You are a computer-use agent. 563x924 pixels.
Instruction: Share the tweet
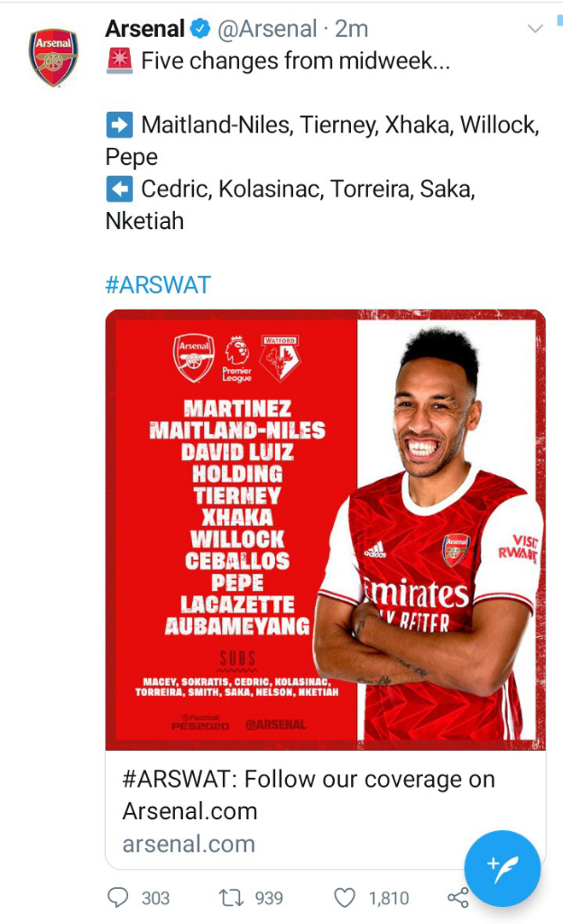[x=458, y=898]
